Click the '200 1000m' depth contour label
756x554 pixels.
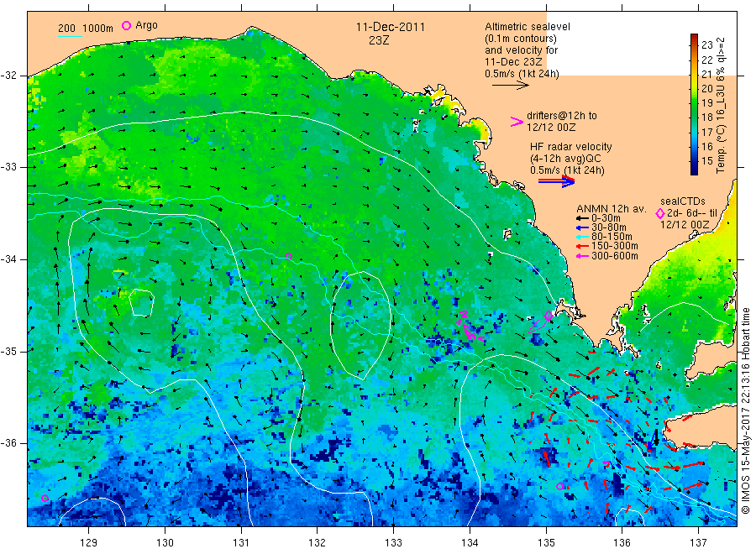(86, 29)
